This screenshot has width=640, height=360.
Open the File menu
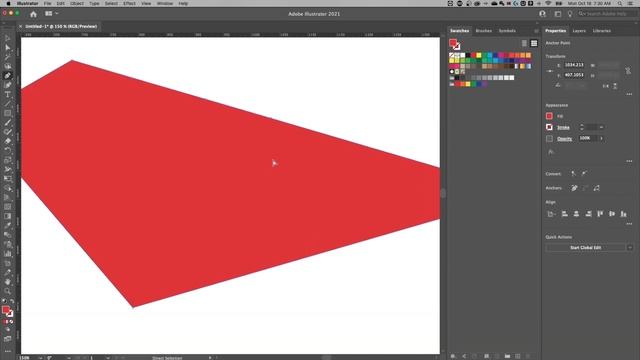coord(47,3)
